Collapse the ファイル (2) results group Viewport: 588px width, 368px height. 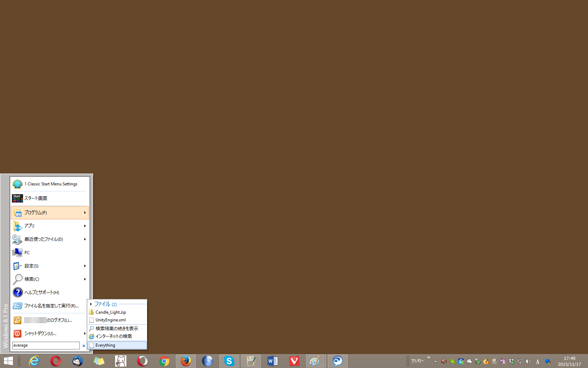[x=91, y=304]
